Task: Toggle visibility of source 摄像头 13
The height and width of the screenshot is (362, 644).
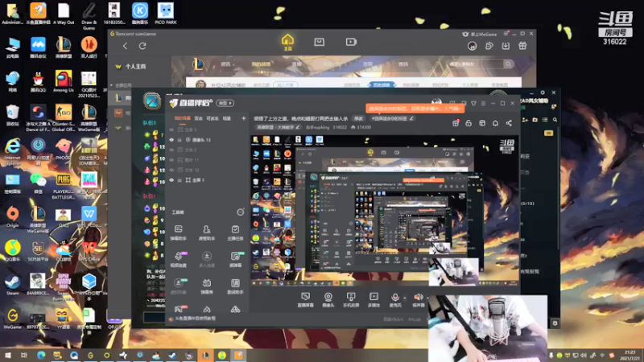Action: pyautogui.click(x=171, y=140)
